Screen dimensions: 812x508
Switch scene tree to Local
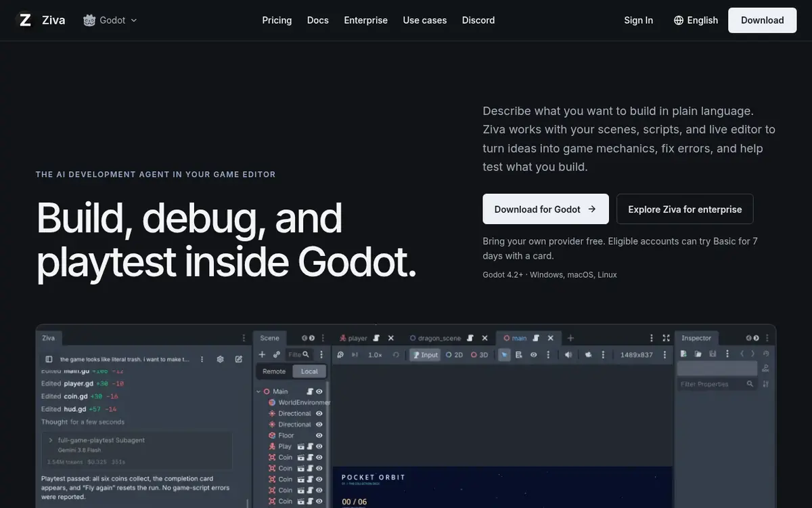coord(309,371)
